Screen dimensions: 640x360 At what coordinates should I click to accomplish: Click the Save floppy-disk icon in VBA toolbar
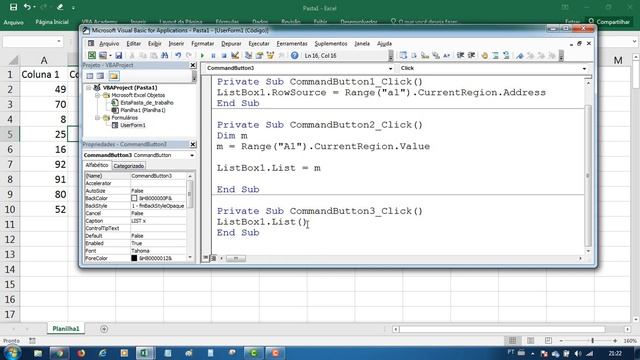click(x=118, y=56)
